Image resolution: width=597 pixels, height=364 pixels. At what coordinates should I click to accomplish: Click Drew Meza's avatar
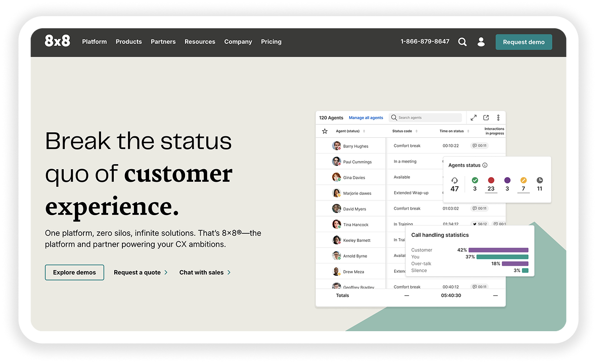click(336, 272)
